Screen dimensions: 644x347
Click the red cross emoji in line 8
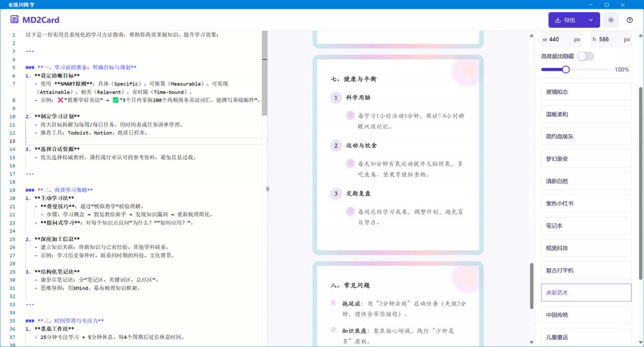point(60,100)
